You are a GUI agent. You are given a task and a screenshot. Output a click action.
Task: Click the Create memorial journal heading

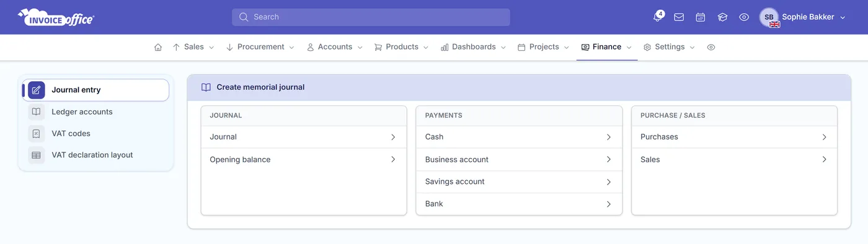tap(260, 87)
